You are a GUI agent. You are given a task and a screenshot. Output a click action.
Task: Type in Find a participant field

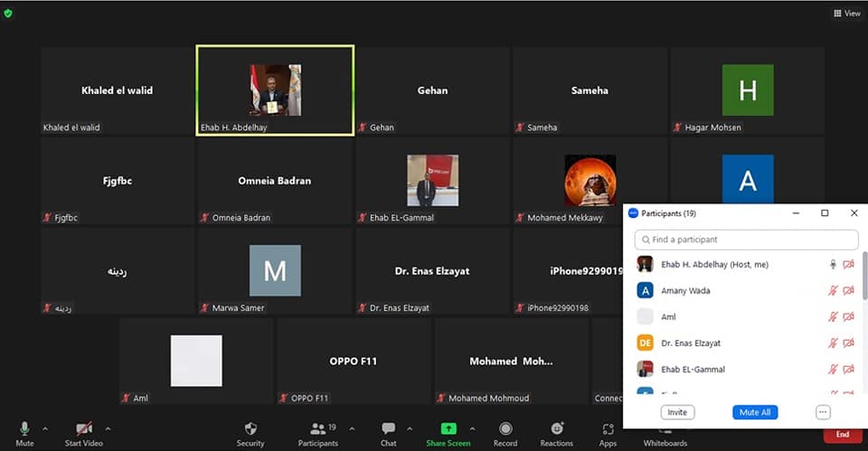point(746,240)
